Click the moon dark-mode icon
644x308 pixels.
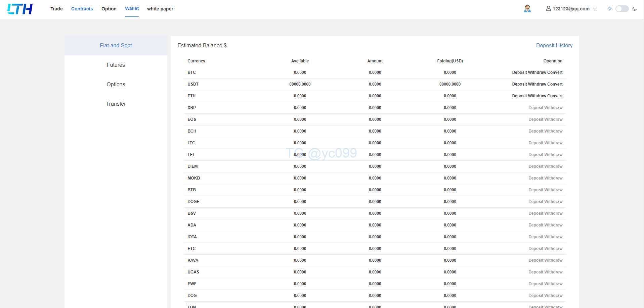634,9
